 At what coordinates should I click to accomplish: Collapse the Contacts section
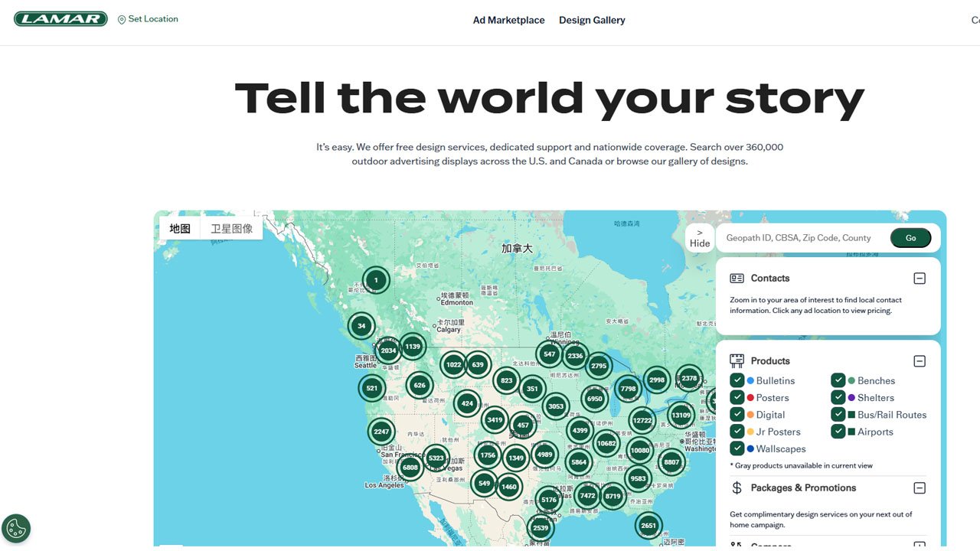click(920, 279)
